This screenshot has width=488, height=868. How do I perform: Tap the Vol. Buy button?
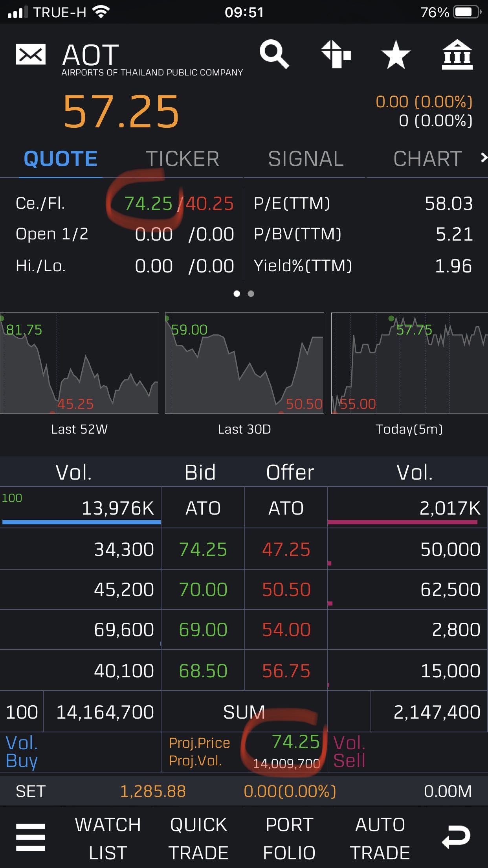(22, 752)
